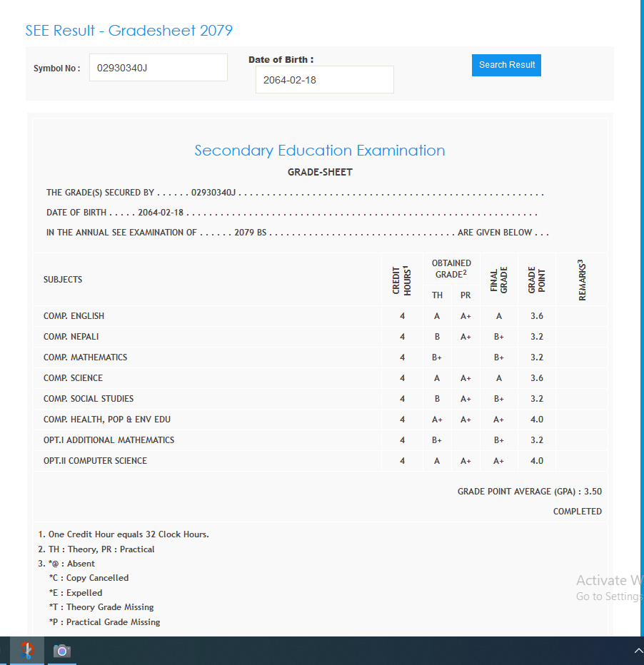Screen dimensions: 644x665
Task: Click the COMP. SOCIAL STUDIES subject name
Action: pyautogui.click(x=89, y=399)
